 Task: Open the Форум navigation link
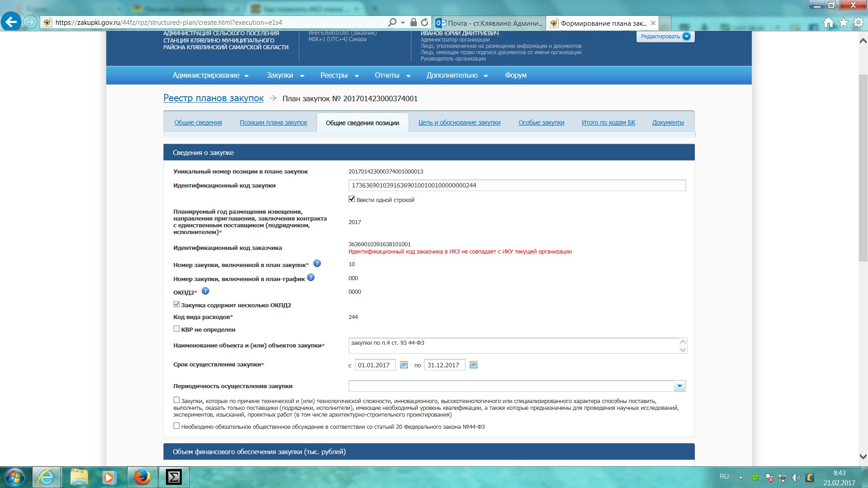pyautogui.click(x=515, y=75)
